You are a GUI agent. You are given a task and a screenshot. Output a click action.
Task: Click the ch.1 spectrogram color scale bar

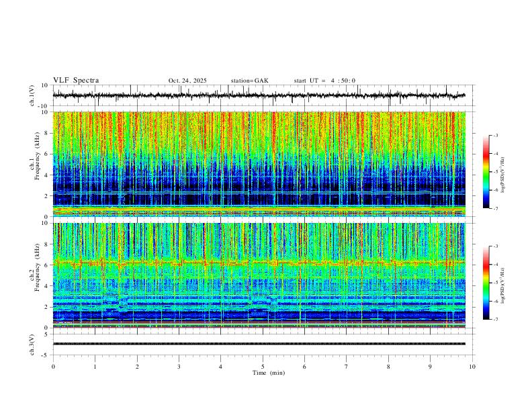(x=486, y=171)
